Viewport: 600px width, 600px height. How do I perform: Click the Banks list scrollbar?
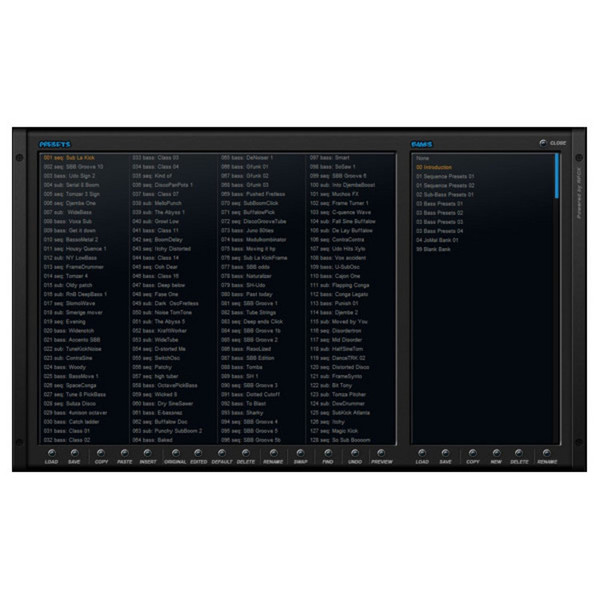pyautogui.click(x=557, y=176)
